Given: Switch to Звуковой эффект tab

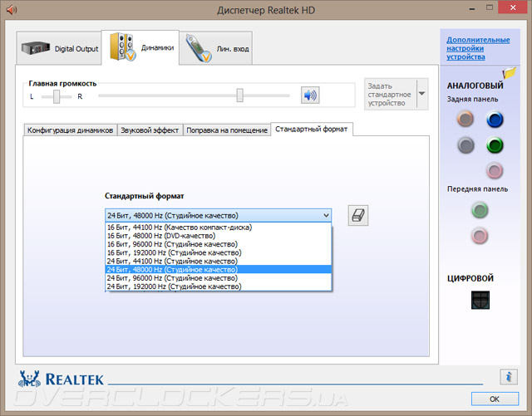Looking at the screenshot, I should [x=150, y=130].
